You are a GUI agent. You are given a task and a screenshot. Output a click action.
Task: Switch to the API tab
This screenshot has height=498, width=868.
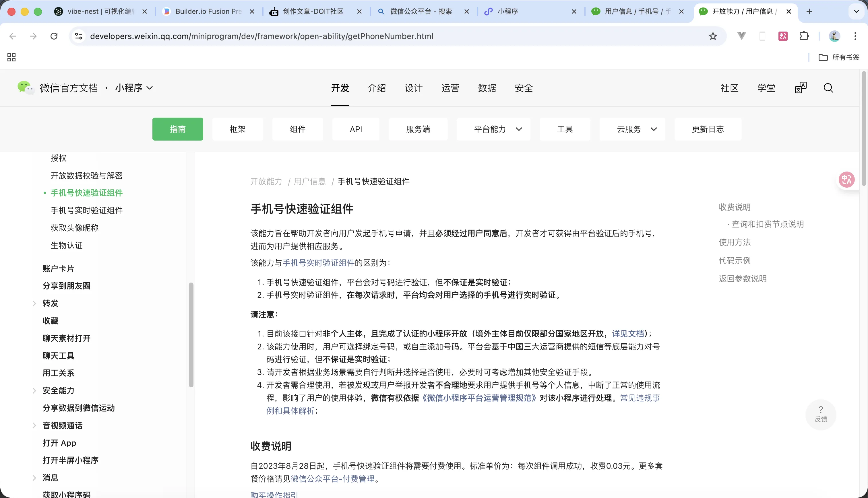[355, 129]
